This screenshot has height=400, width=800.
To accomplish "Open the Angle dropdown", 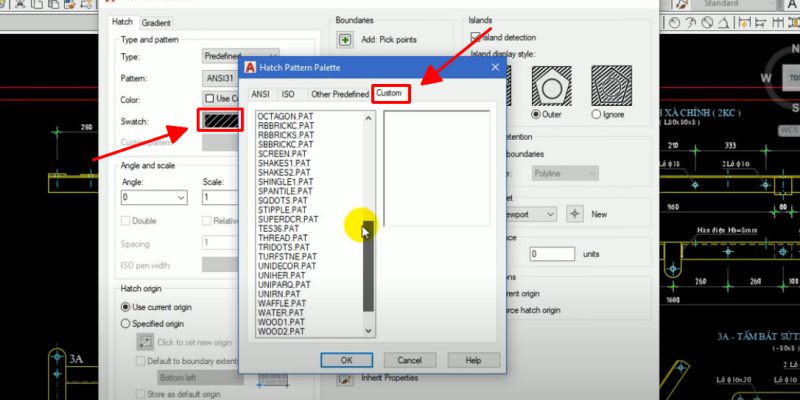I will click(x=180, y=198).
